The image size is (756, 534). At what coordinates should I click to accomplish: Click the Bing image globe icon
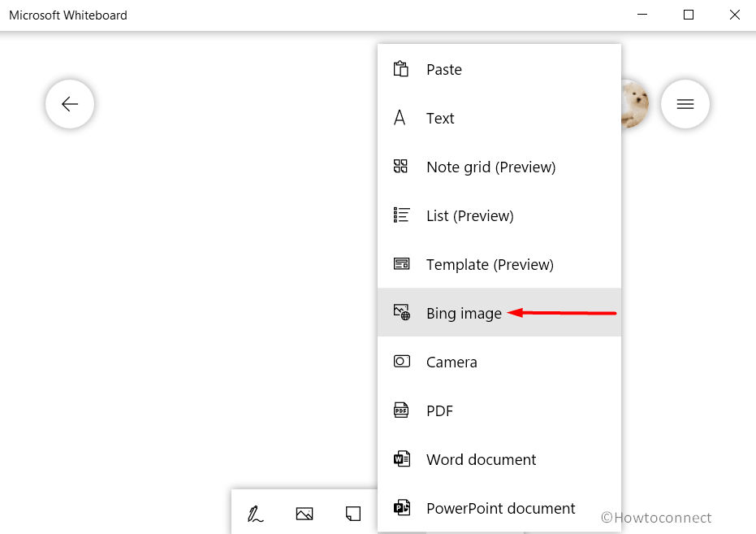click(x=402, y=312)
